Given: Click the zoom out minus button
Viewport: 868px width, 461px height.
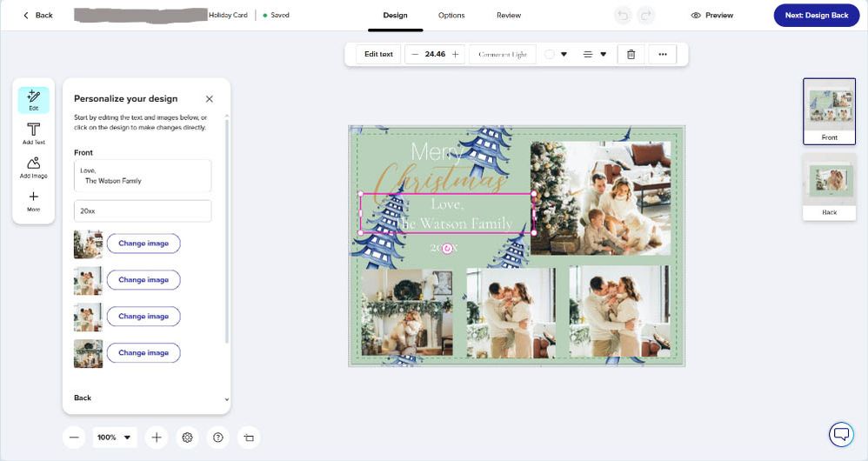Looking at the screenshot, I should click(74, 438).
